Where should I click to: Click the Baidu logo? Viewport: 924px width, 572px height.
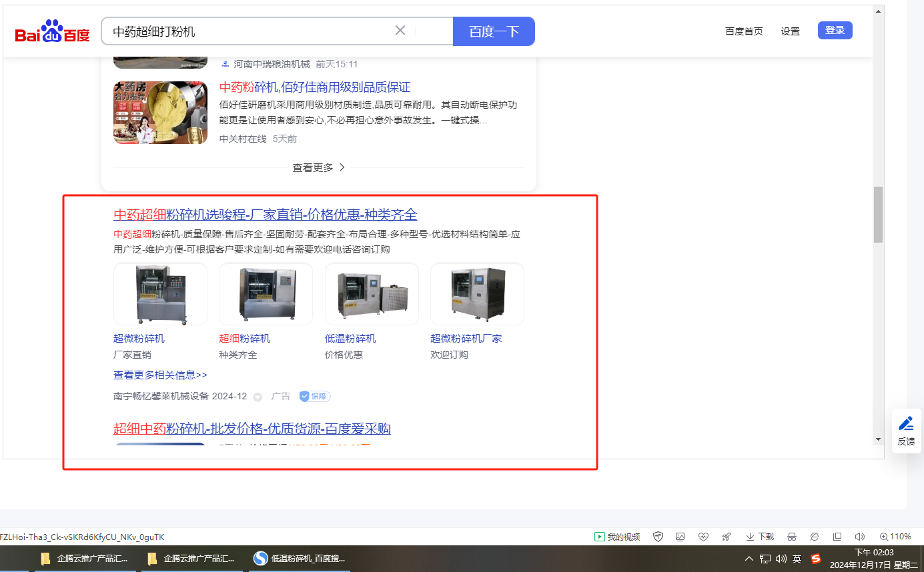52,31
